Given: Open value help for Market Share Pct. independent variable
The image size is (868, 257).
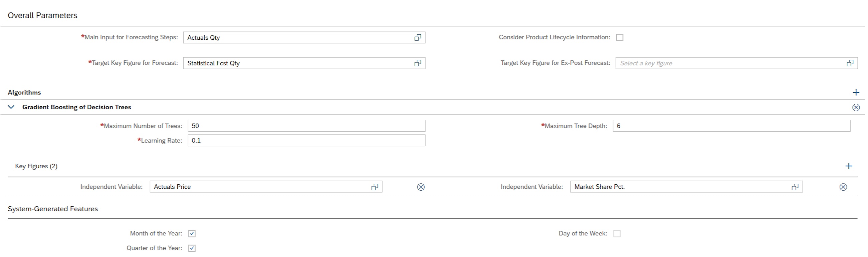Looking at the screenshot, I should 795,187.
